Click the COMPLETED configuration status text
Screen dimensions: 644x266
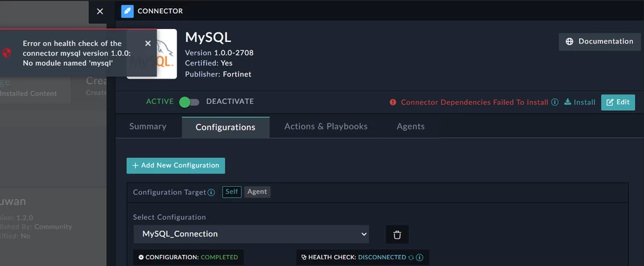coord(219,257)
